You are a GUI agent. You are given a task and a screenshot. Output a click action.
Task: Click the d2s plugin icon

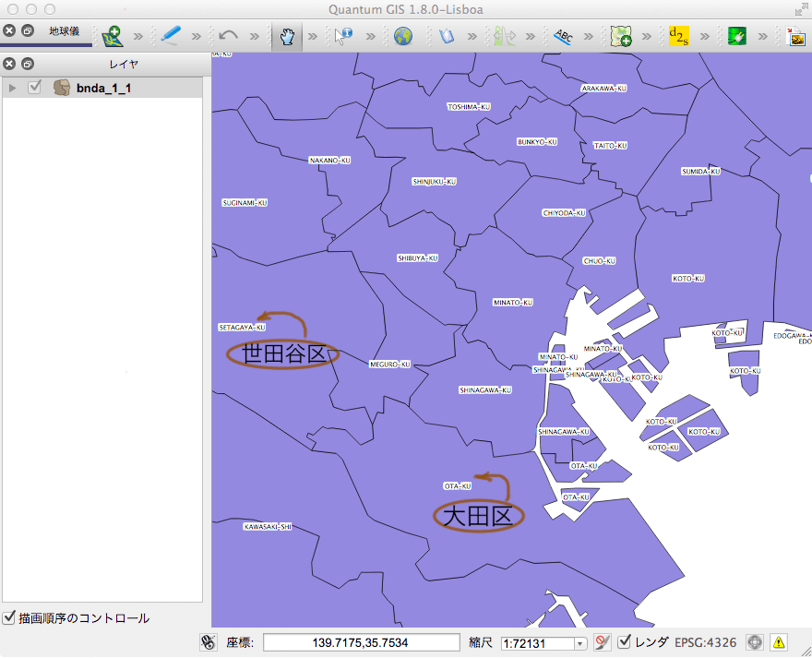[x=678, y=36]
